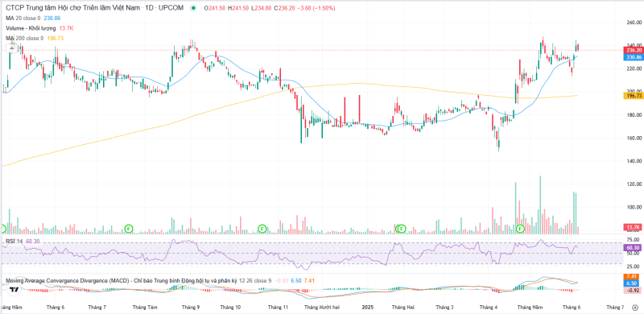The width and height of the screenshot is (644, 314).
Task: Click the Tháng Năm label near the settings gear
Action: pyautogui.click(x=530, y=307)
